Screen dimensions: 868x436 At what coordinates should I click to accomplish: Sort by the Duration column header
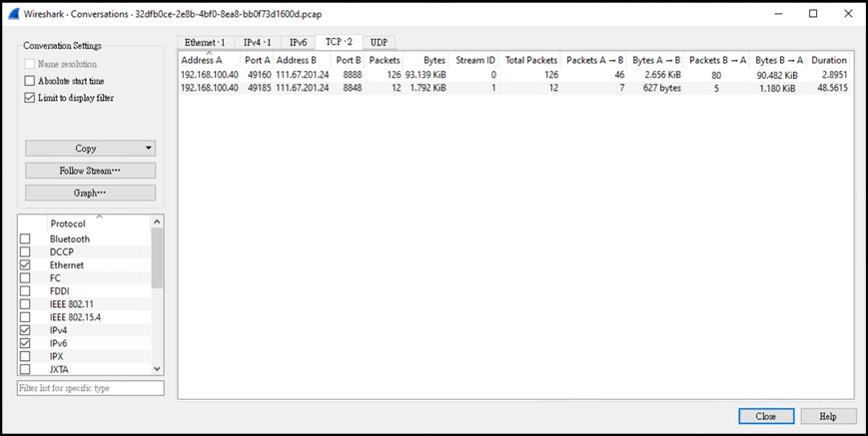click(829, 60)
